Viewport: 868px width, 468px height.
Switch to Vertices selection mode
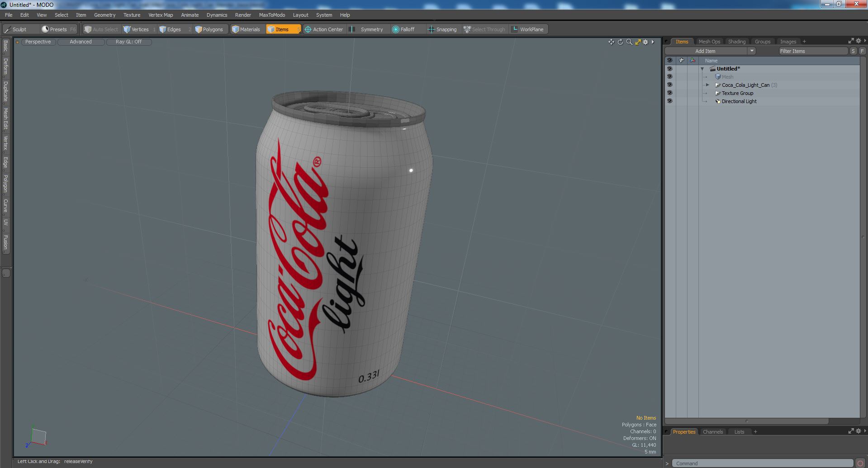click(x=139, y=29)
